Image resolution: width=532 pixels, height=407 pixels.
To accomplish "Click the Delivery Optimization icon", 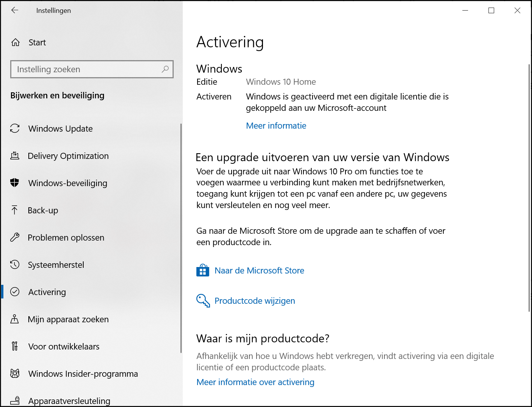I will pyautogui.click(x=15, y=155).
